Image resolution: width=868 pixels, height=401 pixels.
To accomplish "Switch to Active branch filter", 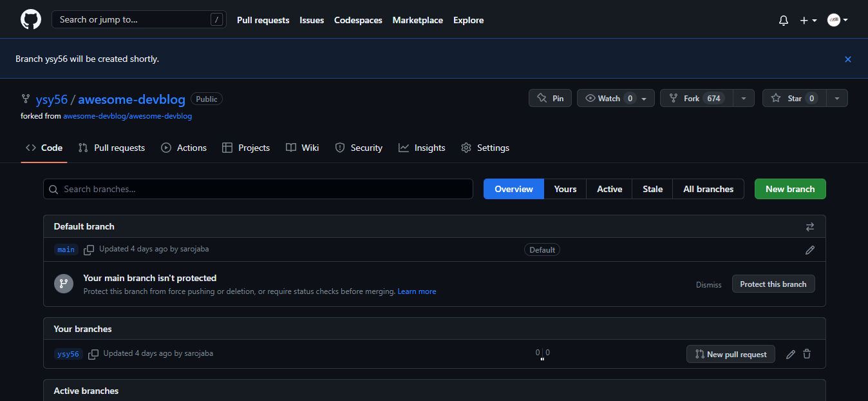I will [x=609, y=189].
